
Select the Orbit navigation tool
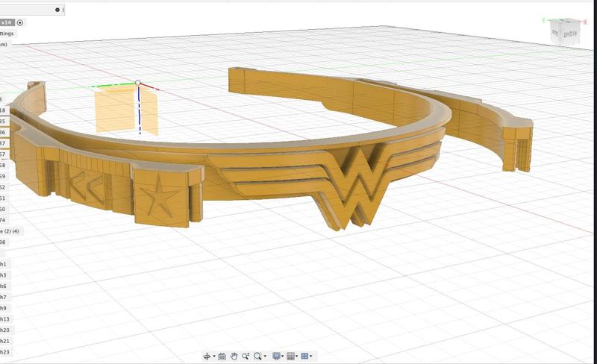tap(207, 357)
